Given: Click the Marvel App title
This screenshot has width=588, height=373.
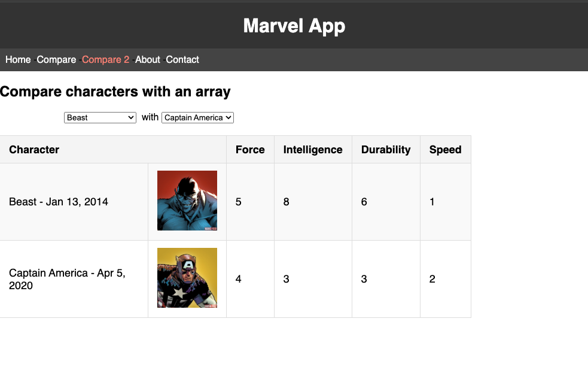Looking at the screenshot, I should [294, 26].
